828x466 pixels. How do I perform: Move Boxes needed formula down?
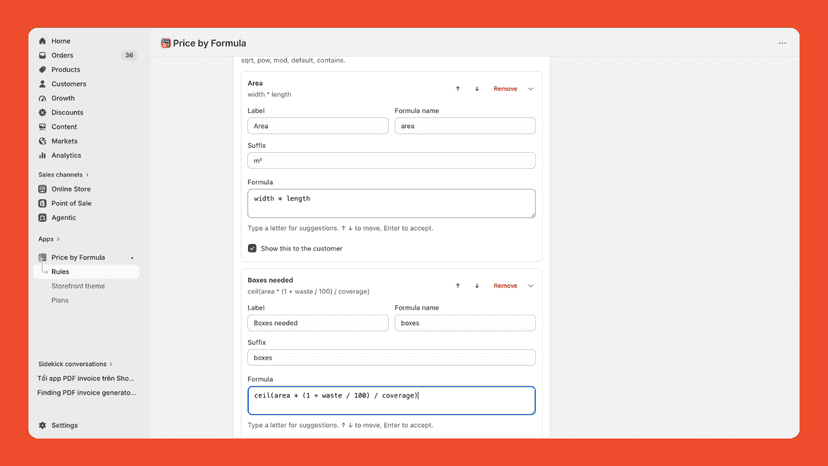coord(477,285)
